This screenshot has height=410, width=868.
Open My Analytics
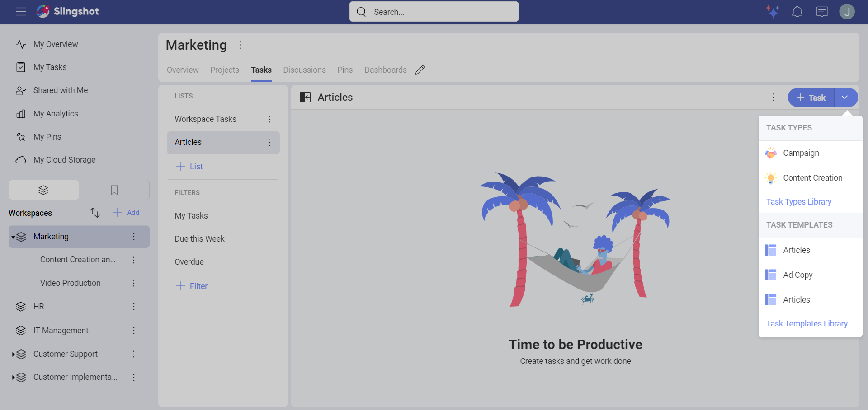56,114
